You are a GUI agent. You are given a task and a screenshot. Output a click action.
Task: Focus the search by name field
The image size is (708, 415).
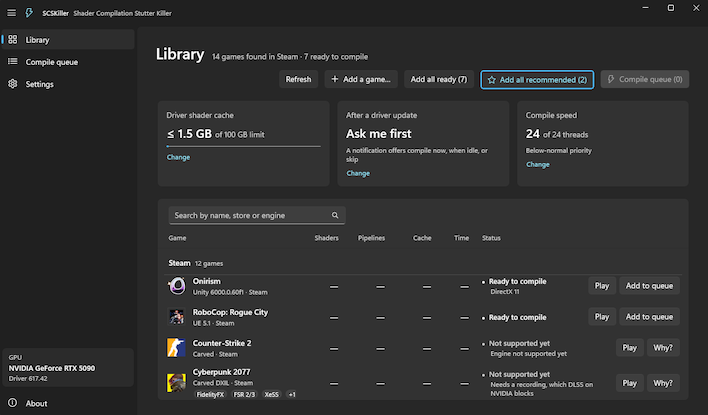pyautogui.click(x=257, y=215)
